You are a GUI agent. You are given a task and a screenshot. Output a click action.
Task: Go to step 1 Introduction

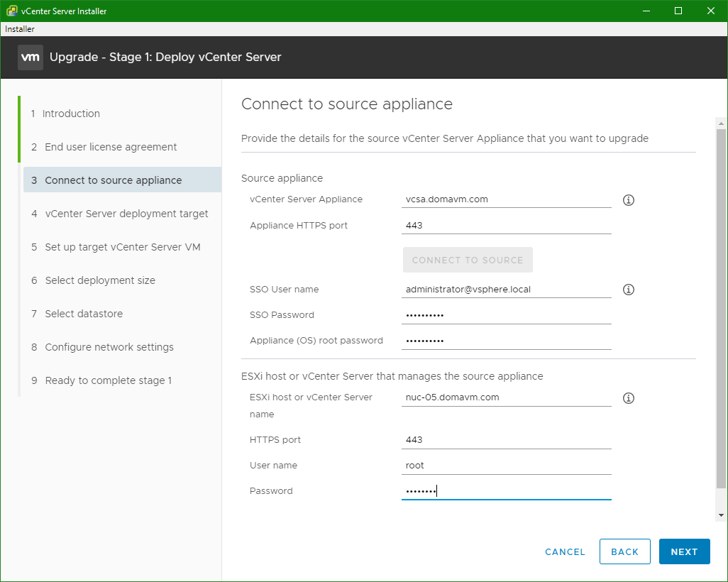[x=65, y=114]
